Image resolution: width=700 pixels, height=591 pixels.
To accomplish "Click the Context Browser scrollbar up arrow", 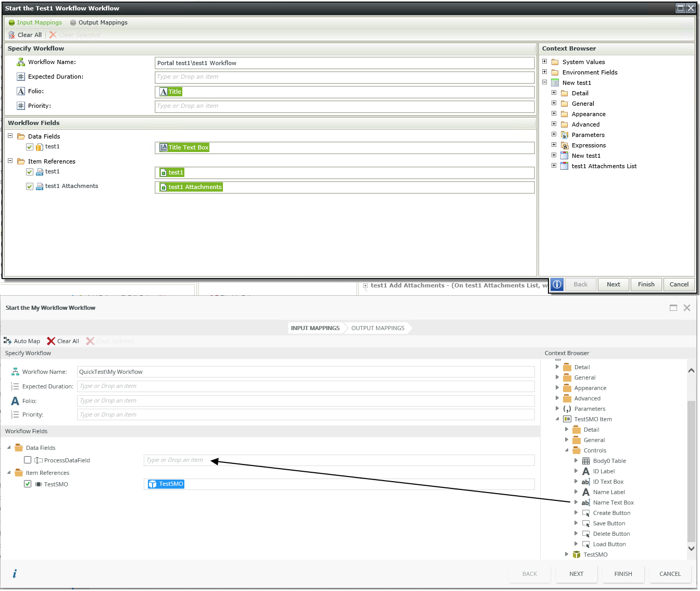I will (692, 371).
